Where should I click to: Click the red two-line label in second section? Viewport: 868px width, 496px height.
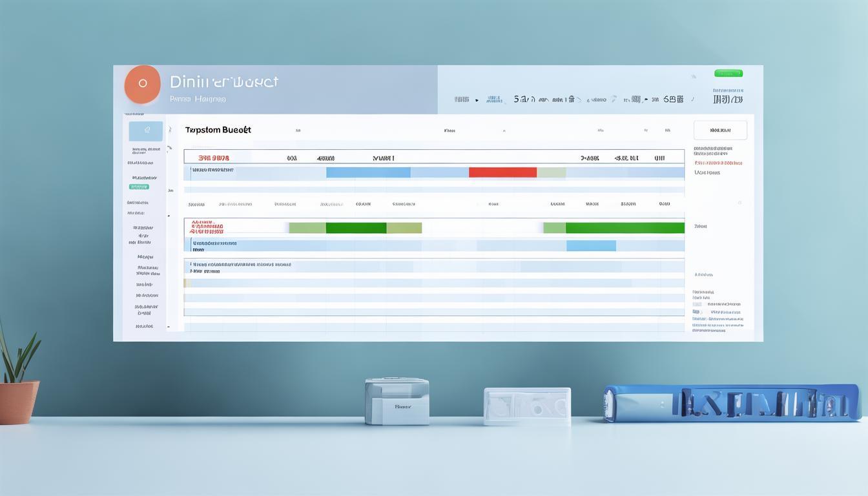pos(207,227)
